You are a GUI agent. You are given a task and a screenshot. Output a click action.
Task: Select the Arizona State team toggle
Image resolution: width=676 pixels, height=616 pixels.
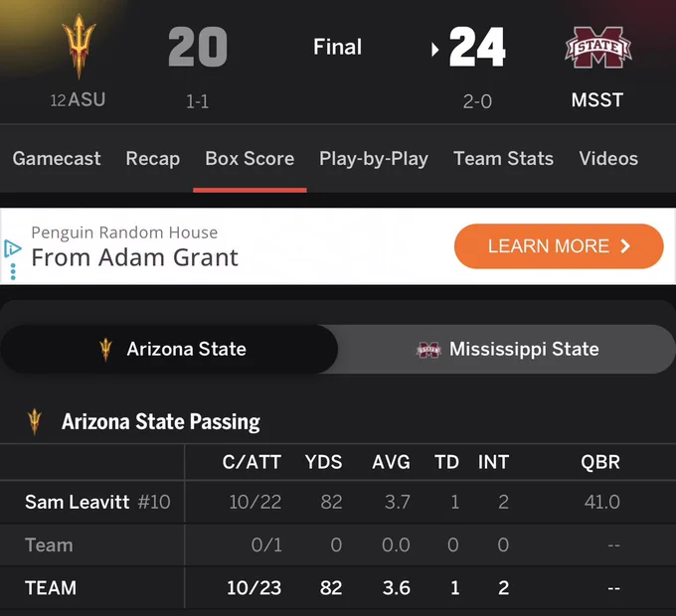169,350
